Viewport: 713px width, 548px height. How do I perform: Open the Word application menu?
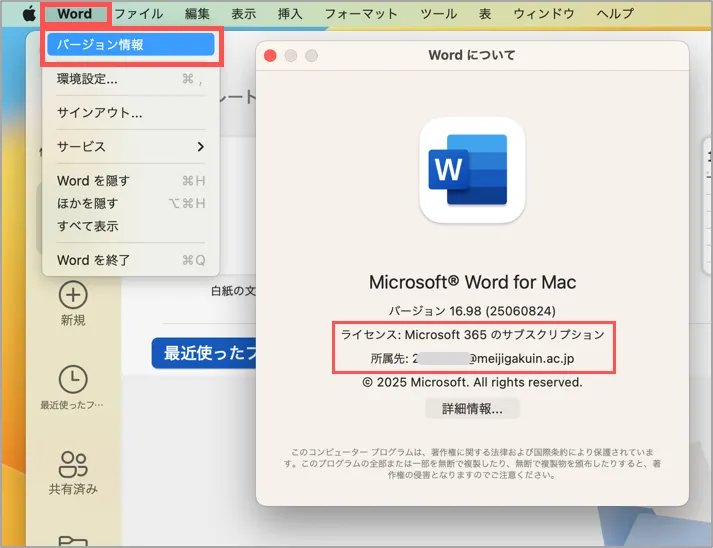pos(75,14)
